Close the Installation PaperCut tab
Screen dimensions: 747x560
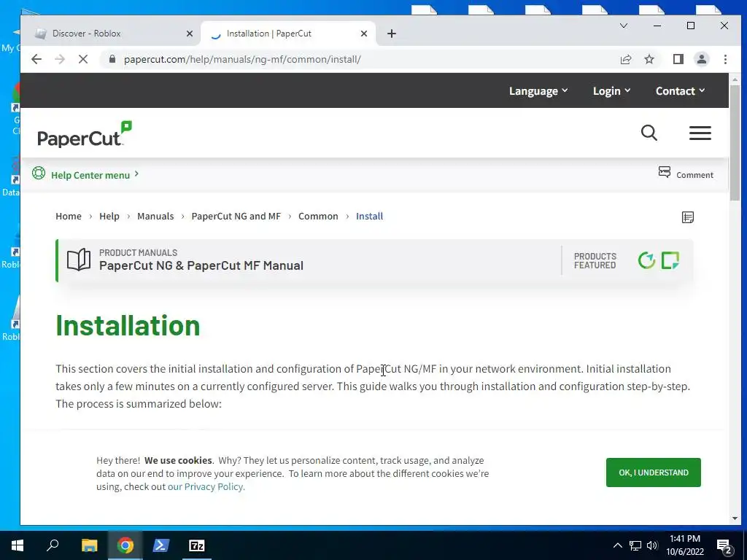coord(364,34)
